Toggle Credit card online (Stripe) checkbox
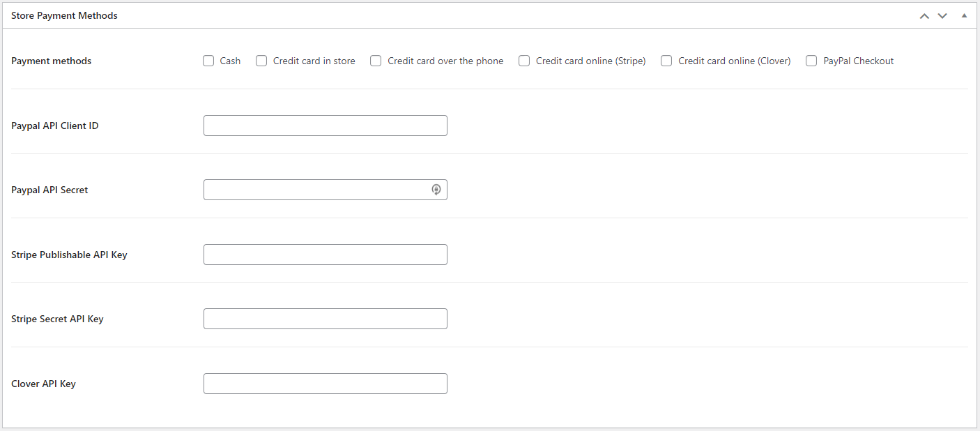The width and height of the screenshot is (980, 431). tap(524, 61)
